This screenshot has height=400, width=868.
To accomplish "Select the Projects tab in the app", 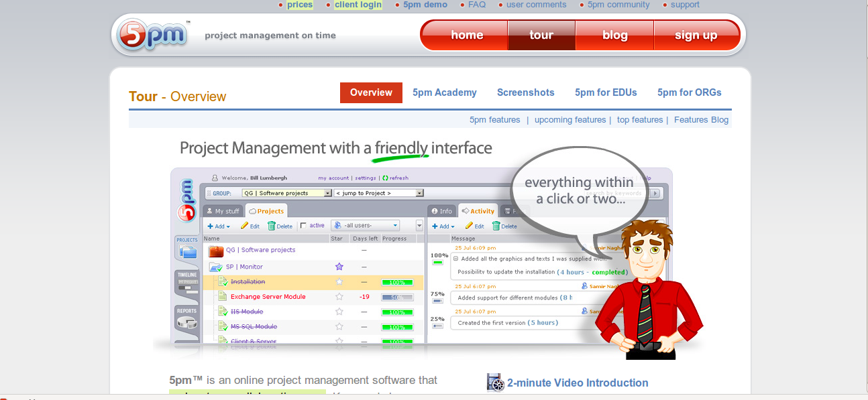I will [266, 211].
